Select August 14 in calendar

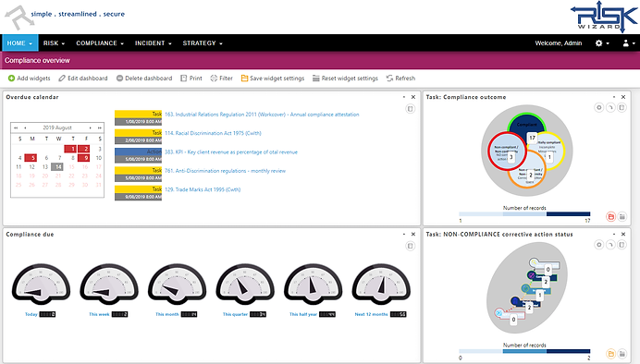[57, 166]
